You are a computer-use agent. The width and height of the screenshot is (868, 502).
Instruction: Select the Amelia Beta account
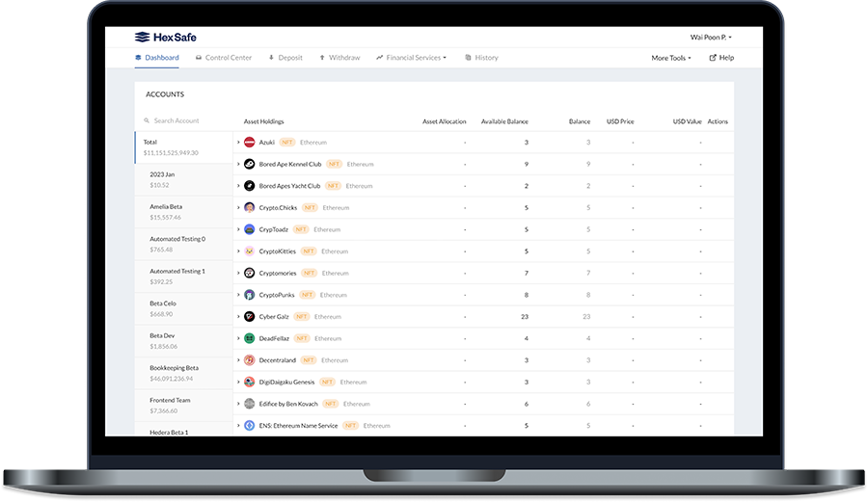pos(184,212)
